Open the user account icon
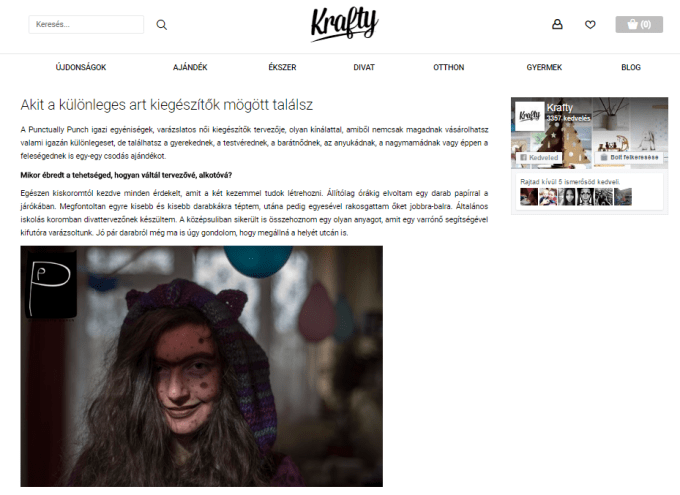 pos(557,24)
